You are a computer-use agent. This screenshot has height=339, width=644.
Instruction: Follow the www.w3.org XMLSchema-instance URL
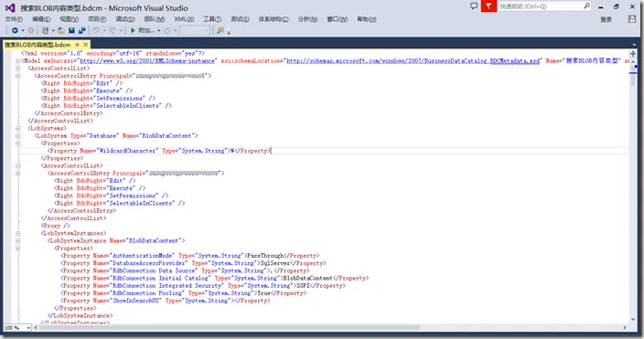147,60
